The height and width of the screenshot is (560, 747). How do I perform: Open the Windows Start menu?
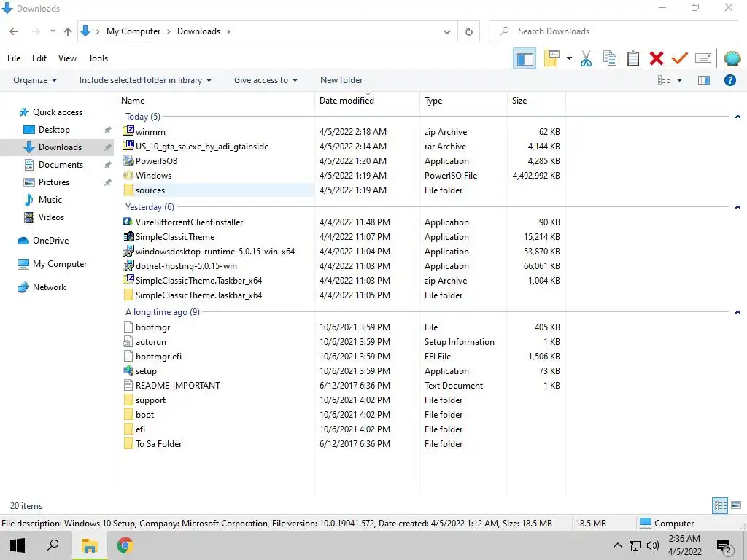(x=18, y=545)
